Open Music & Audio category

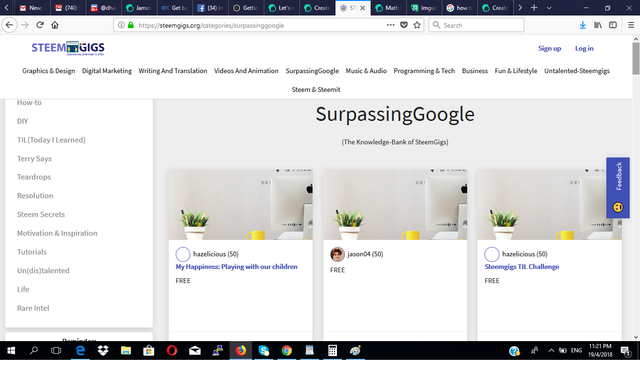366,71
